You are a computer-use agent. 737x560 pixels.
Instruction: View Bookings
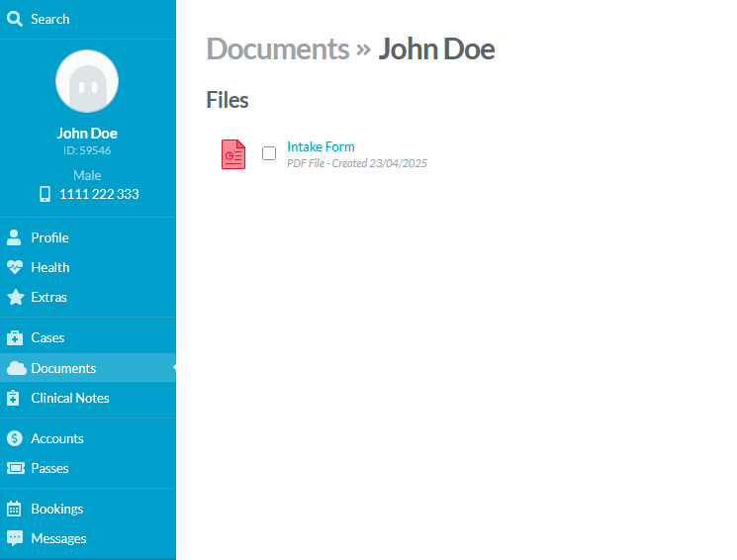click(x=56, y=509)
